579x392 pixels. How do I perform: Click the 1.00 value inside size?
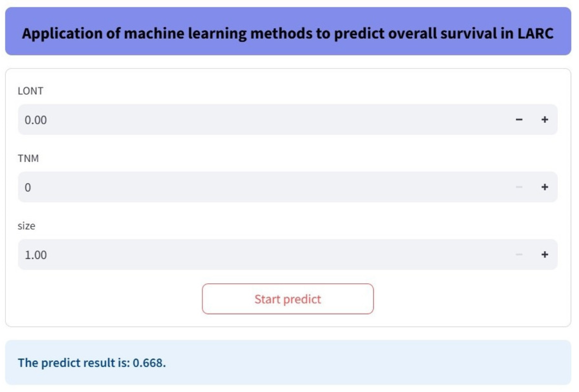coord(36,255)
